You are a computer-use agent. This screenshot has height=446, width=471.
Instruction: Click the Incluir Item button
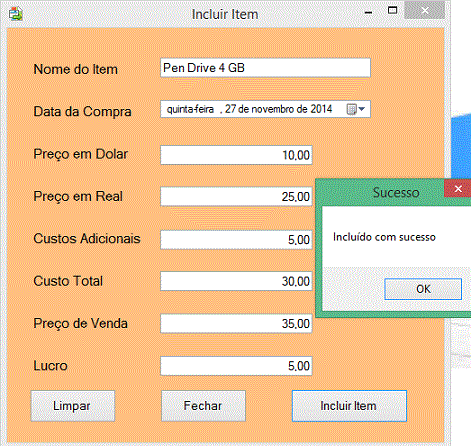349,406
